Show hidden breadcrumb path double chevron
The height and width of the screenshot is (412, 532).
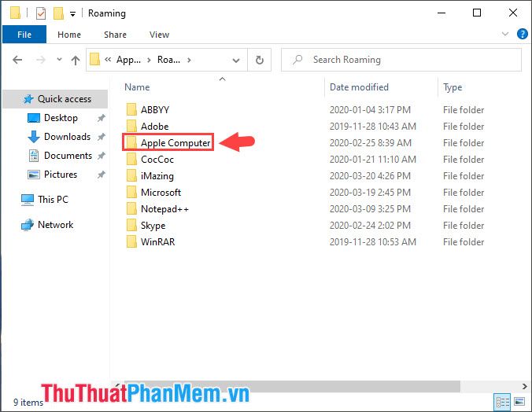108,60
